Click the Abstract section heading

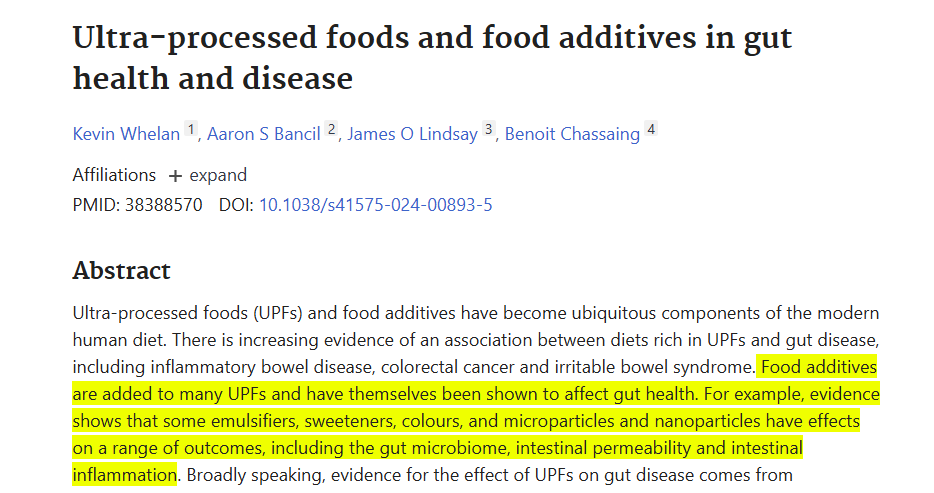(122, 271)
